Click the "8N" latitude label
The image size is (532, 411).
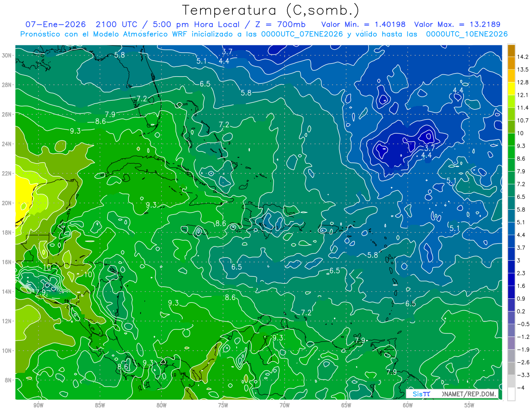(x=8, y=380)
